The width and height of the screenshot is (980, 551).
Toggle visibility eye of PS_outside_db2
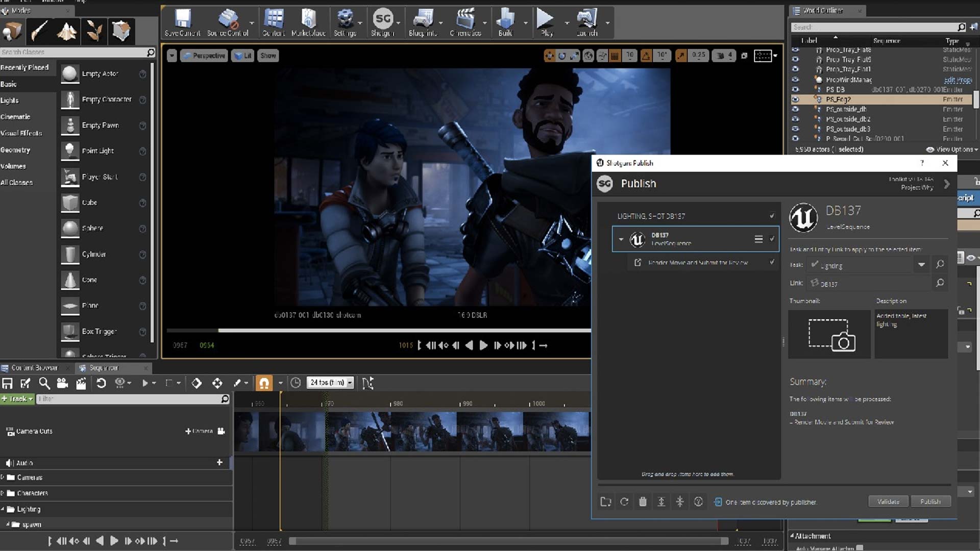coord(795,119)
